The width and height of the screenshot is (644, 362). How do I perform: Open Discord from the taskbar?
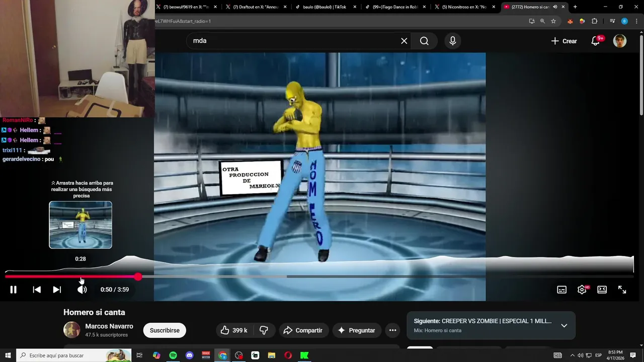coord(190,355)
